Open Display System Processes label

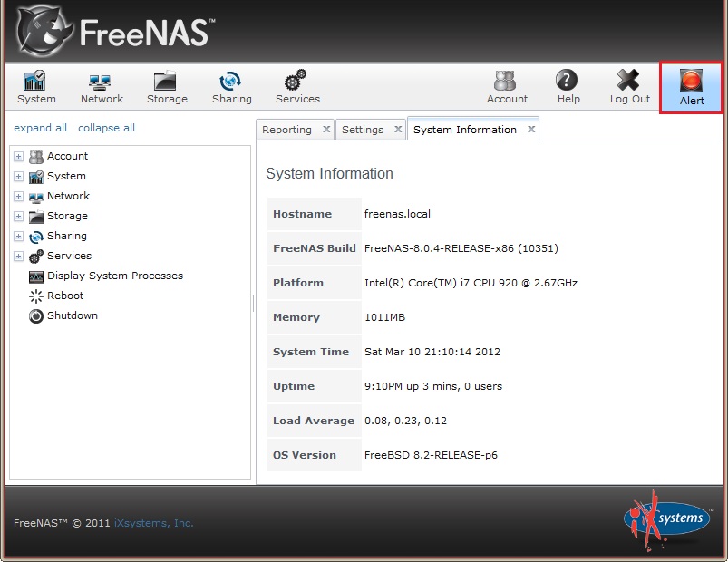pos(115,276)
